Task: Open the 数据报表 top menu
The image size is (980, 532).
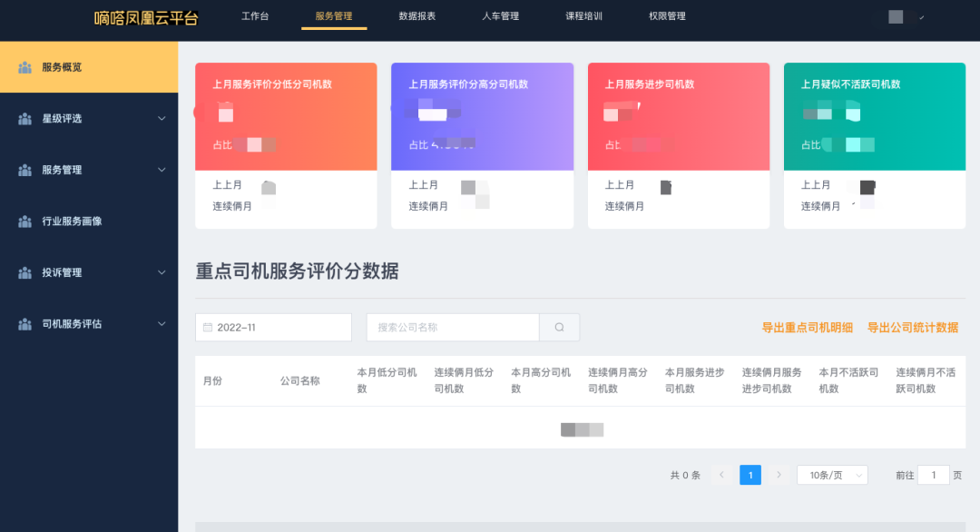Action: click(417, 16)
